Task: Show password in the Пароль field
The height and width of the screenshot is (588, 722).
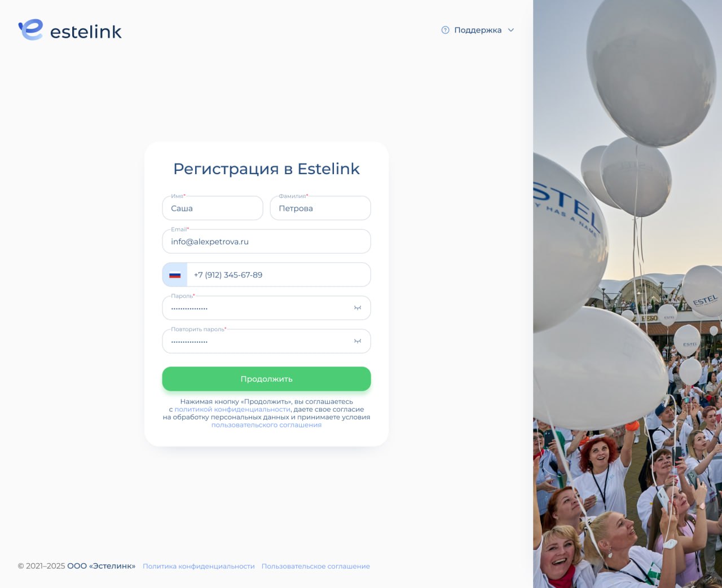Action: pyautogui.click(x=358, y=308)
